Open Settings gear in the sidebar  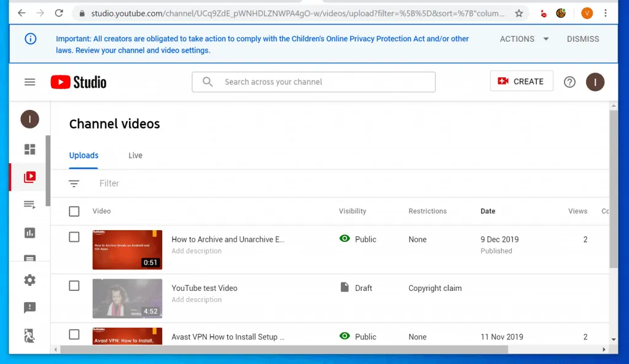[x=29, y=280]
